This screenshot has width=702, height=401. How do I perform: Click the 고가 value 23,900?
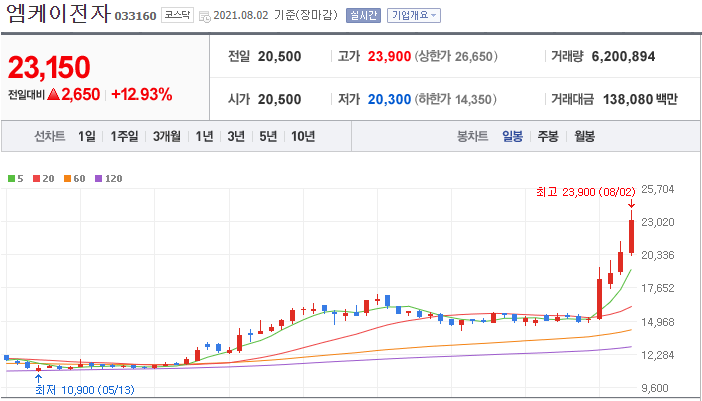tap(389, 57)
